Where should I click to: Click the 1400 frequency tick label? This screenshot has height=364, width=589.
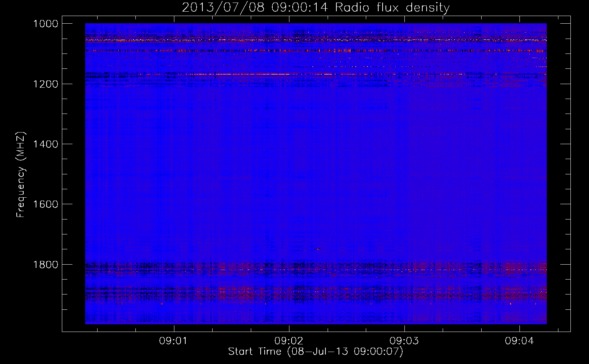point(46,144)
